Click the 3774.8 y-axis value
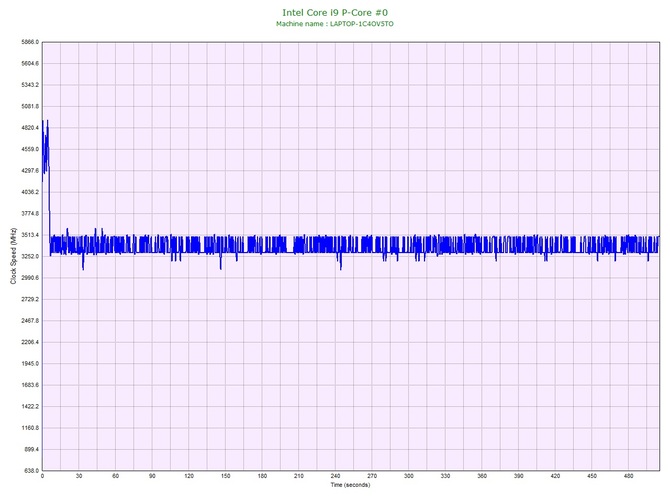Viewport: 670px width, 502px height. tap(30, 214)
